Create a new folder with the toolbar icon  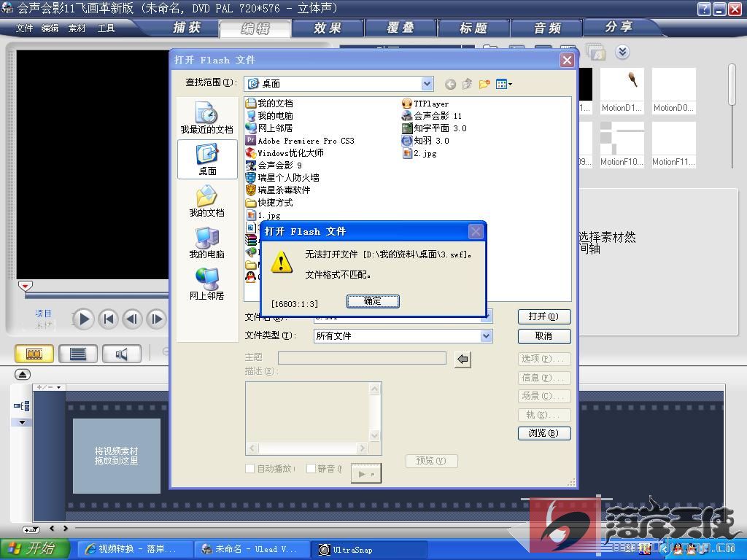pos(484,85)
